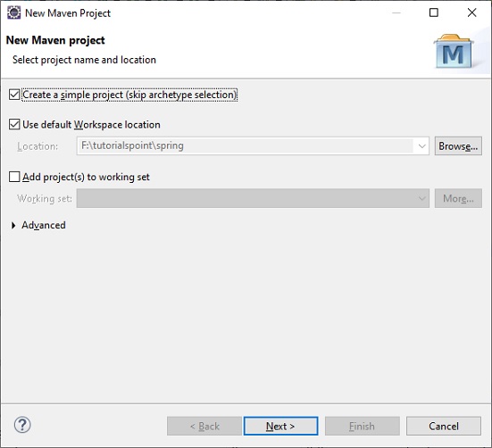The height and width of the screenshot is (448, 492).
Task: Click the Eclipse icon in title bar
Action: (13, 12)
